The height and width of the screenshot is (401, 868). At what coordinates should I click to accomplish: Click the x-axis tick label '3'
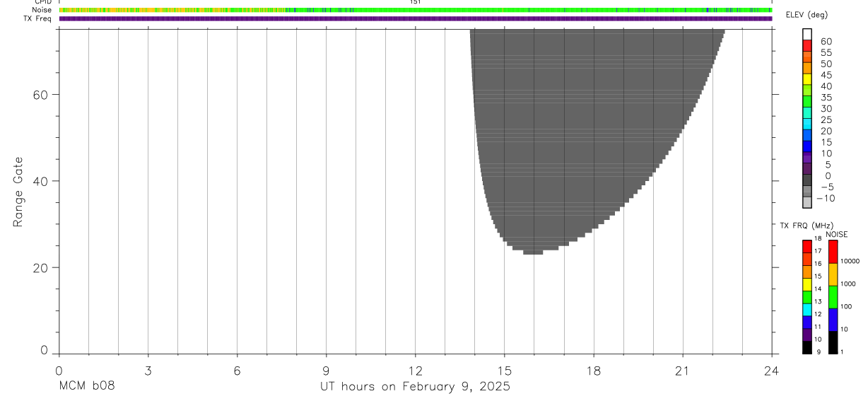pos(148,370)
